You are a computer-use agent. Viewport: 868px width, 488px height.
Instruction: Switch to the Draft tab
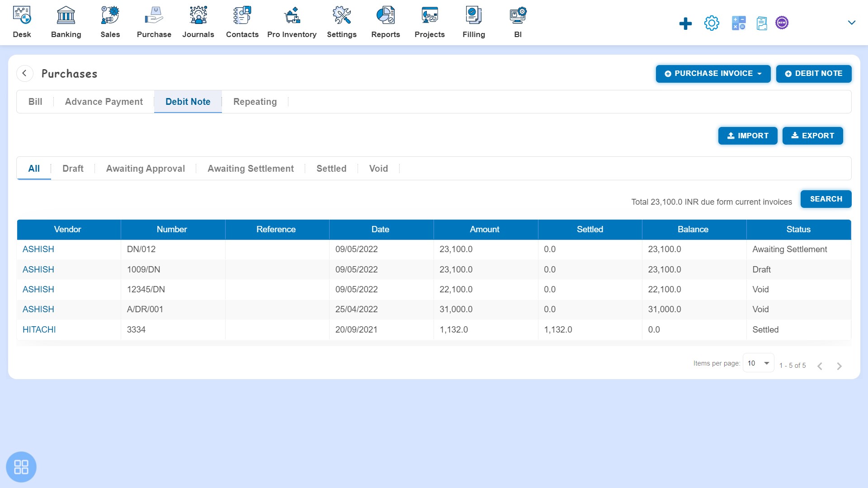point(72,168)
